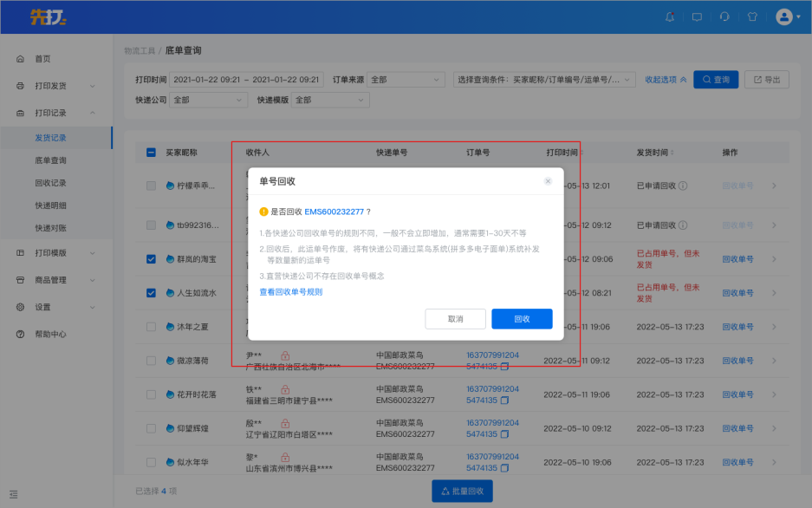Collapse the sidebar using the bottom-left icon
The image size is (812, 508).
coord(14,494)
